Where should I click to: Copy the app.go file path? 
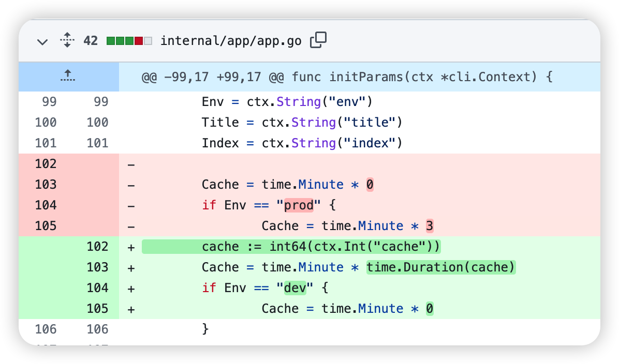318,40
